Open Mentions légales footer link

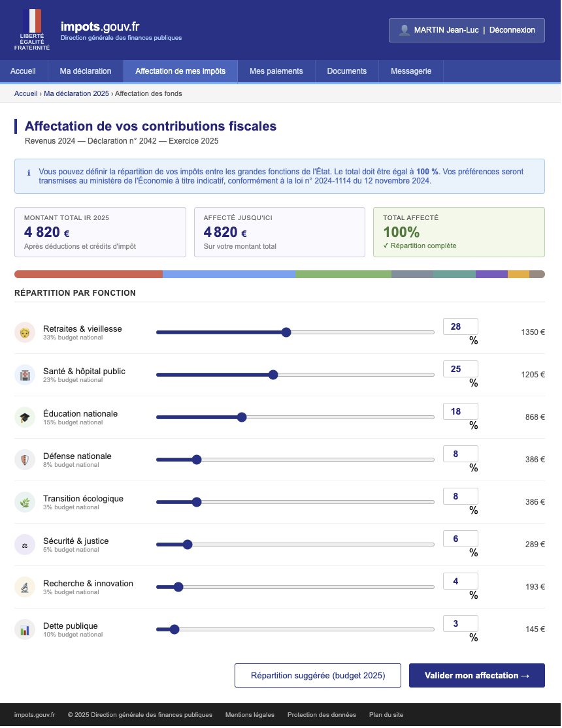pyautogui.click(x=250, y=715)
